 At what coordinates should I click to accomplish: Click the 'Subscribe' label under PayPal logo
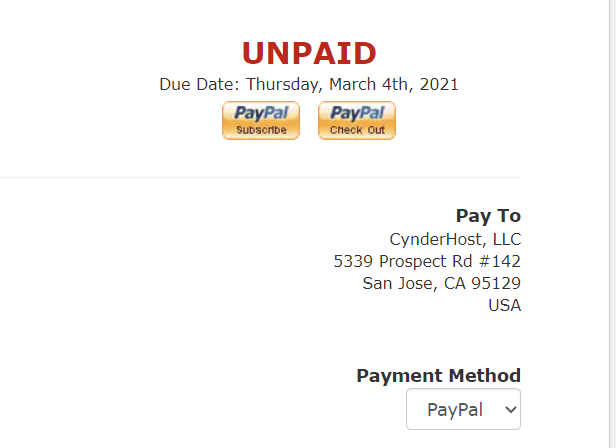261,130
